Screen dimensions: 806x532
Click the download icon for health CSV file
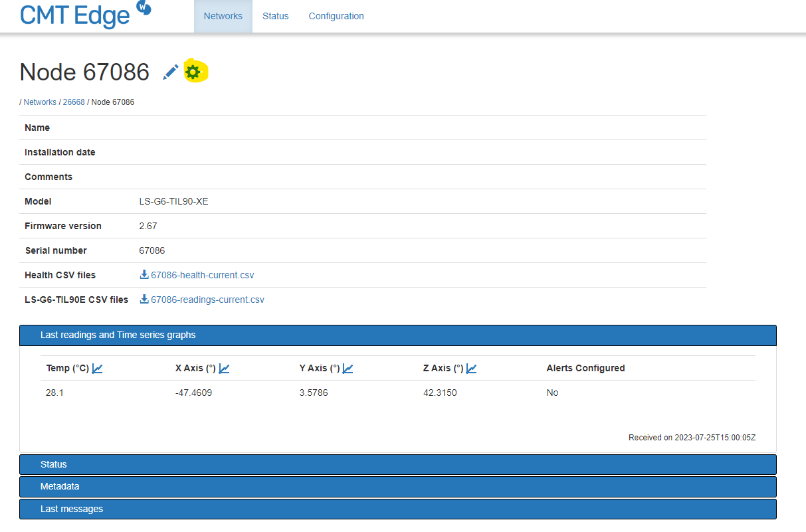coord(144,274)
